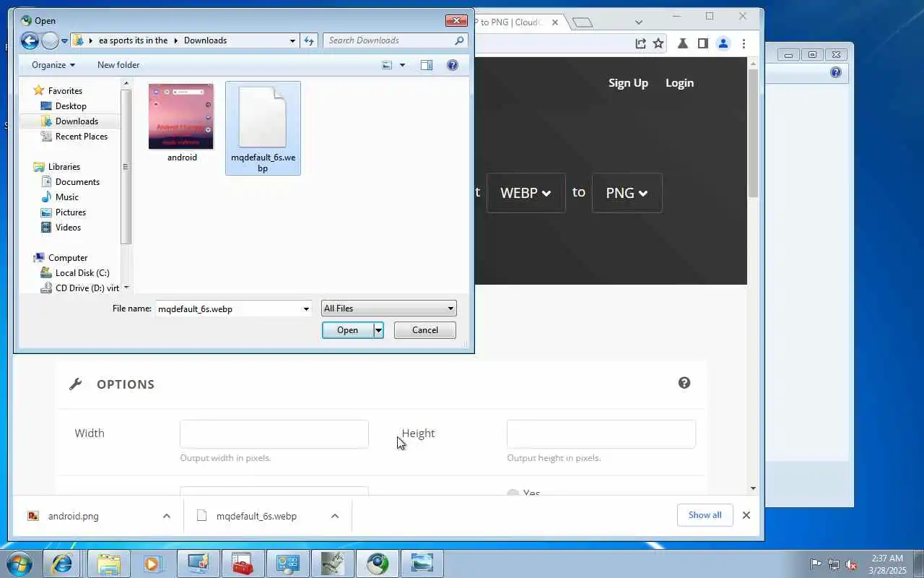Open Windows Media Player from taskbar

153,564
